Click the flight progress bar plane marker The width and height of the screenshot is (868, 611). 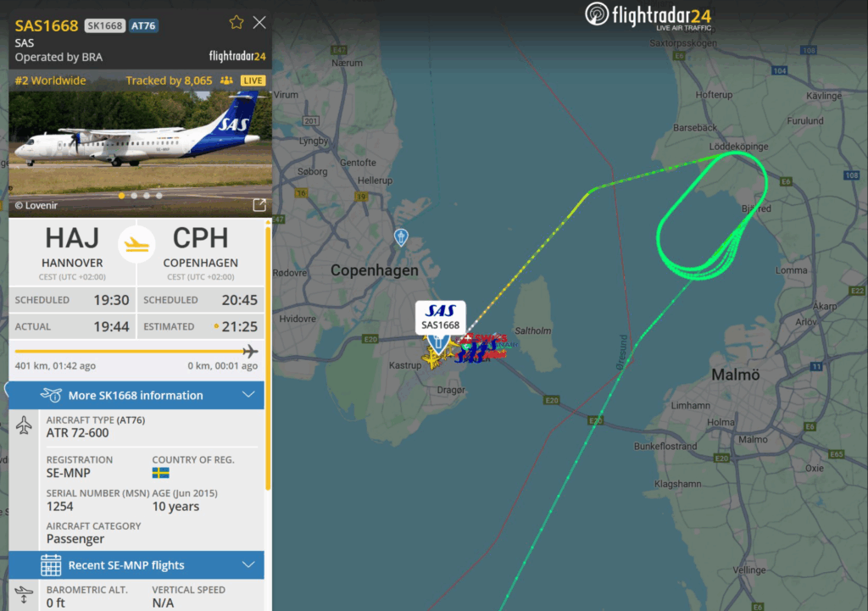point(250,351)
